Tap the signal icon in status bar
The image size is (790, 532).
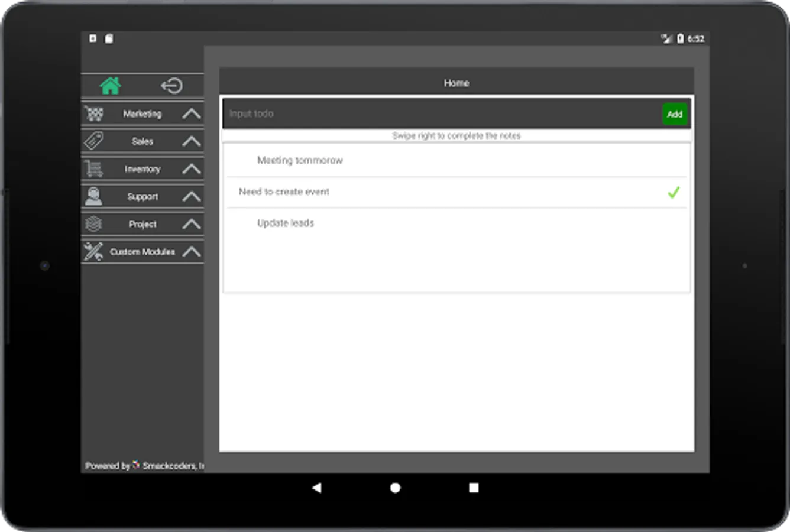click(x=666, y=38)
